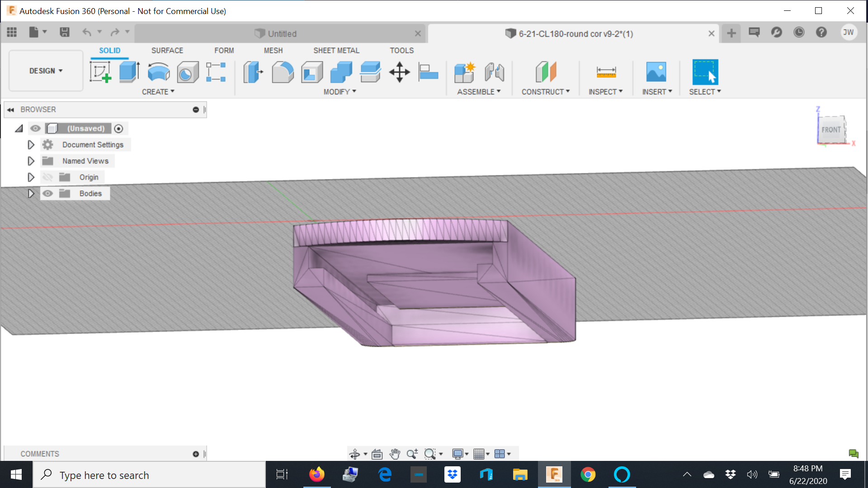Hide the Bodies folder visibility
This screenshot has width=868, height=488.
pos(47,193)
